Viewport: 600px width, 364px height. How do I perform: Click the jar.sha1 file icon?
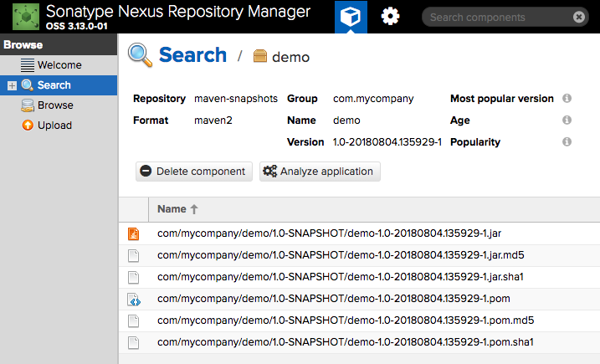pos(133,278)
